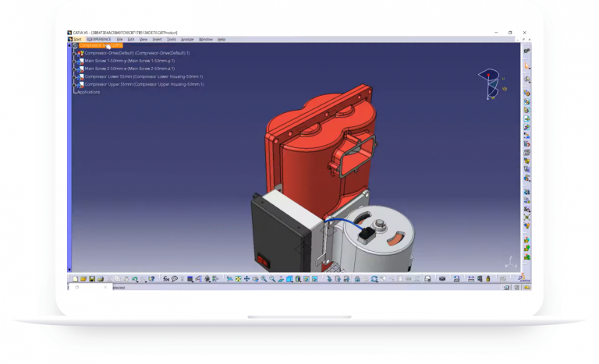
Task: Expand the Main Screw 1-50mm-y node
Action: coord(76,61)
